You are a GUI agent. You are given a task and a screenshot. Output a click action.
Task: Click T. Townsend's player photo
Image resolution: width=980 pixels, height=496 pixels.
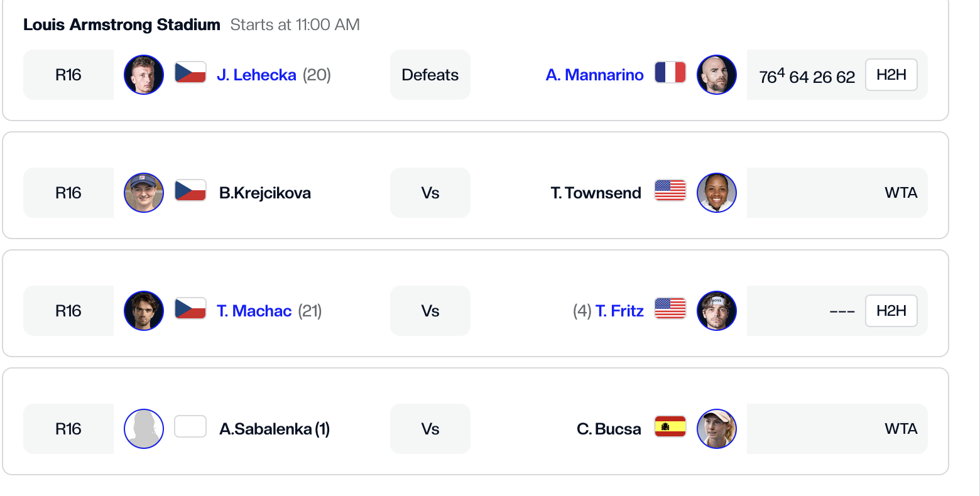coord(717,193)
